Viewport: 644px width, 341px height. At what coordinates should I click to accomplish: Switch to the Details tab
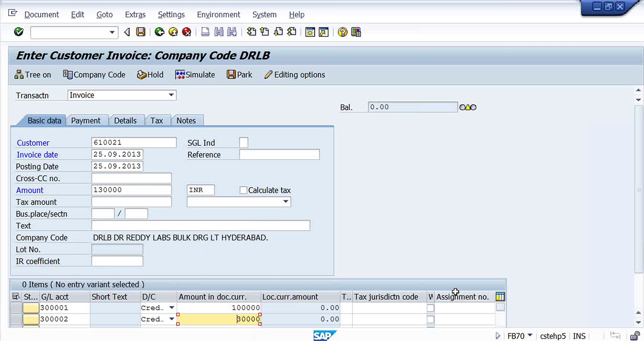(125, 121)
